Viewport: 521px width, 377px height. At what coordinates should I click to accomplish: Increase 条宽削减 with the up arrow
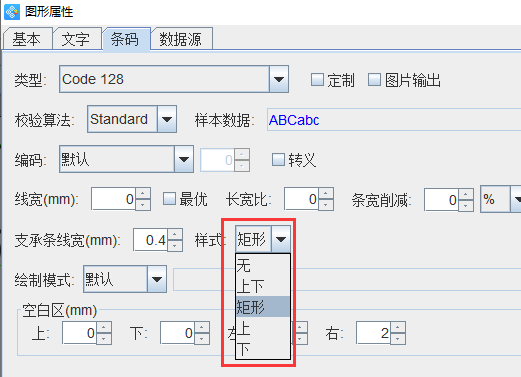pos(466,194)
